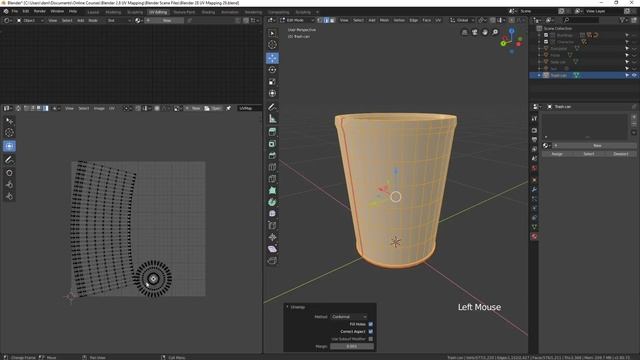Select the Relax tool in UV editor
The width and height of the screenshot is (640, 360).
(9, 185)
